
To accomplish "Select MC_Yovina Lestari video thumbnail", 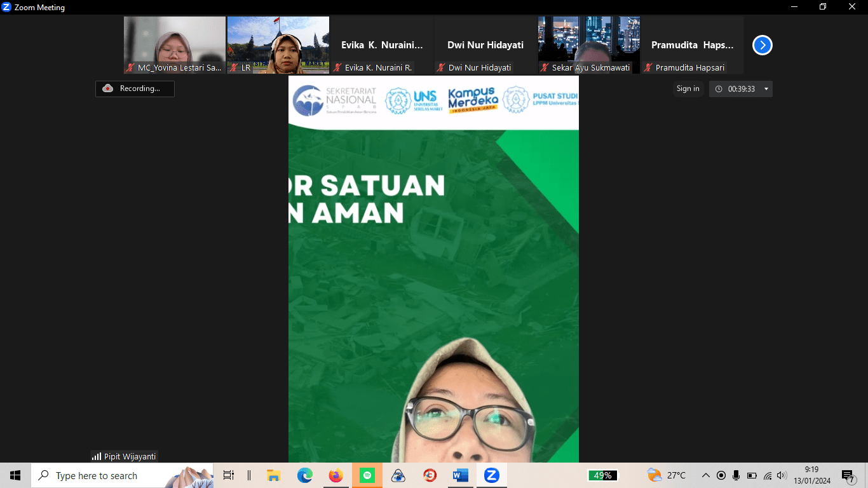I will (x=175, y=44).
